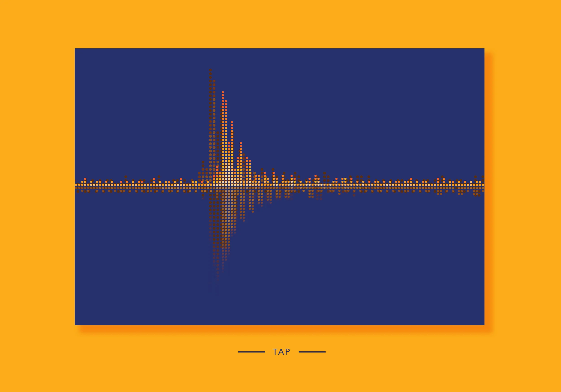
Task: Click the TAP text label
Action: pyautogui.click(x=281, y=352)
